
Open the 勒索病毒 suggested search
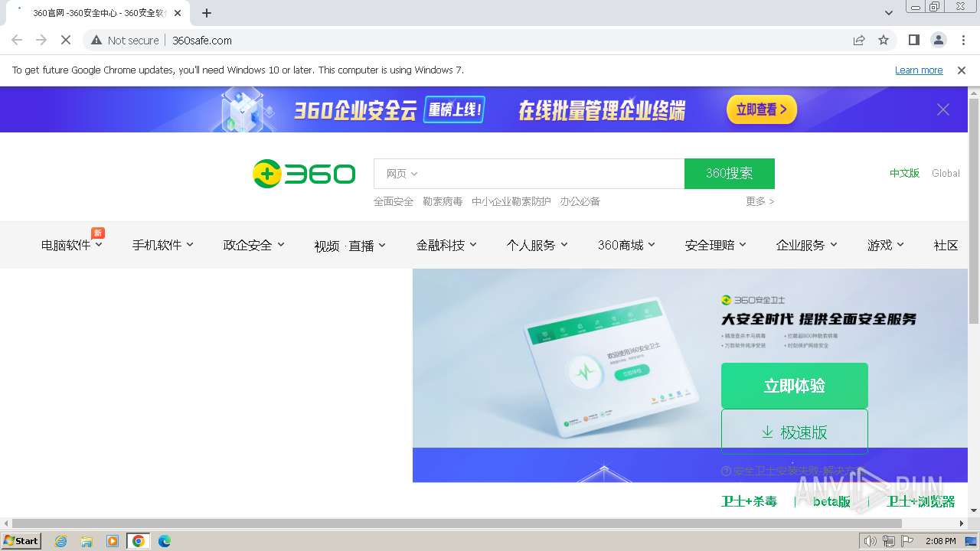pyautogui.click(x=443, y=201)
